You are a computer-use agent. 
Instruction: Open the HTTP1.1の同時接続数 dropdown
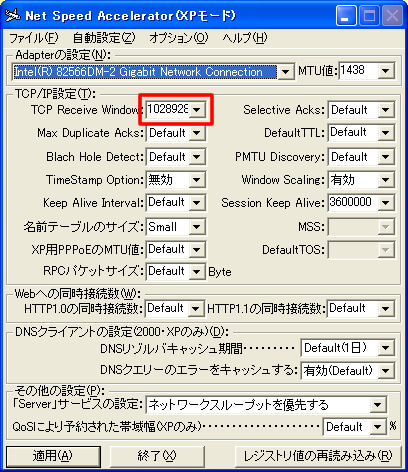tap(385, 309)
